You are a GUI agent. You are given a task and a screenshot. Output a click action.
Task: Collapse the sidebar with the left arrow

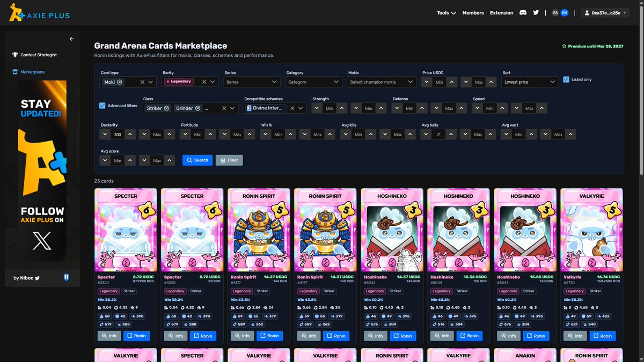click(72, 39)
